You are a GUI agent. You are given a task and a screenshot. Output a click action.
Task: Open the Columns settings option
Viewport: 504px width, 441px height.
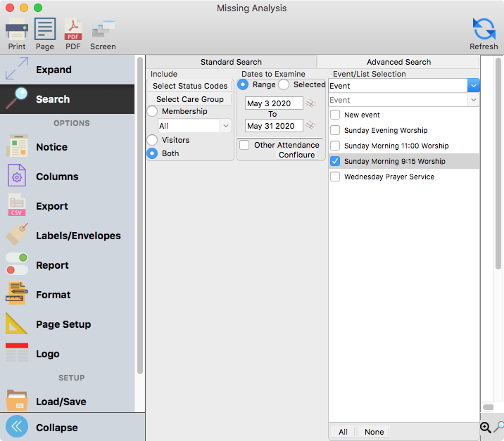(56, 177)
